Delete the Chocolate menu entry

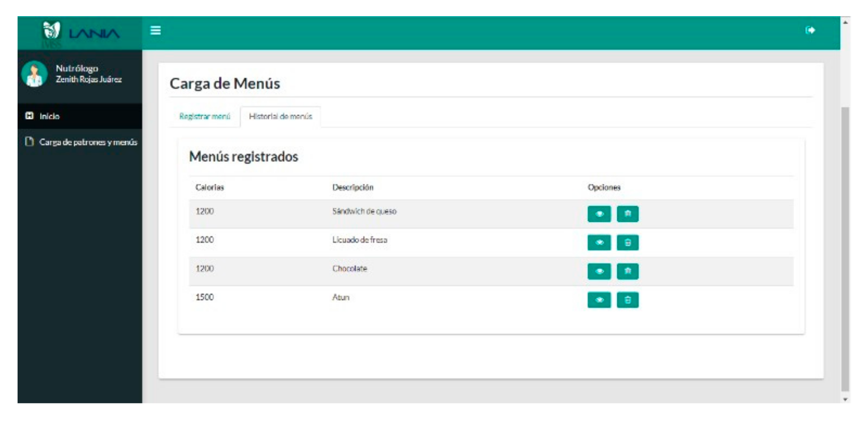click(x=627, y=271)
